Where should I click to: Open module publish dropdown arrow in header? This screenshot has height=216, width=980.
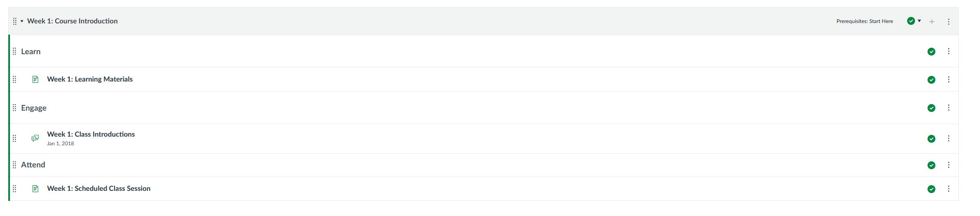919,21
